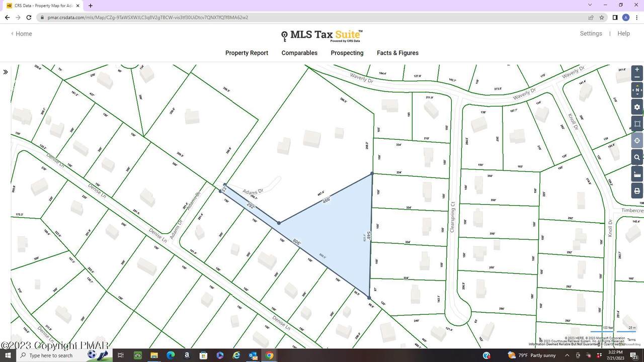The image size is (644, 362).
Task: Select the polygon draw area tool
Action: pyautogui.click(x=637, y=124)
